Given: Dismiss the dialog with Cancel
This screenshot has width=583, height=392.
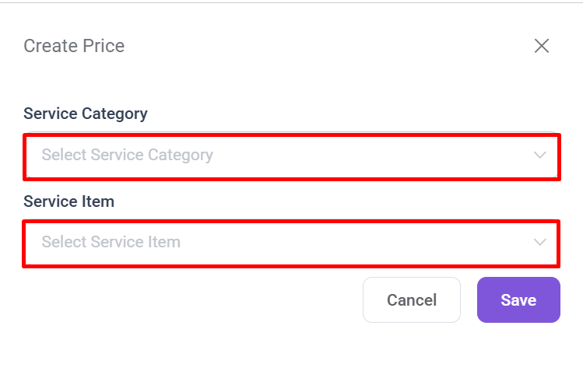Looking at the screenshot, I should coord(412,300).
